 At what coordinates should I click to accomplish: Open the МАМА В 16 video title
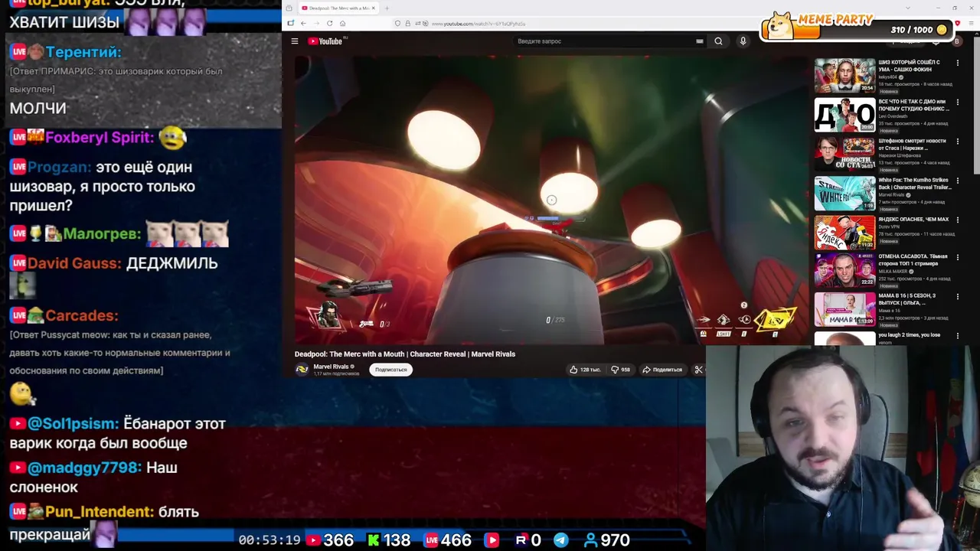908,299
